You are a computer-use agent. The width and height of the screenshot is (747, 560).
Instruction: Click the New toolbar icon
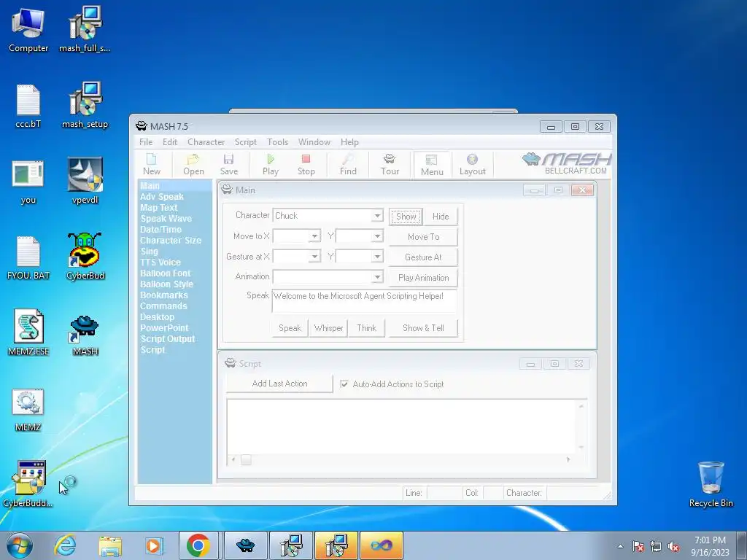[x=152, y=164]
